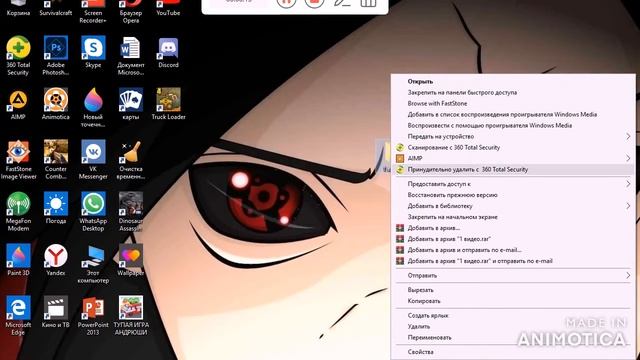
Task: Select the Корзина recycle bin label
Action: coord(18,13)
